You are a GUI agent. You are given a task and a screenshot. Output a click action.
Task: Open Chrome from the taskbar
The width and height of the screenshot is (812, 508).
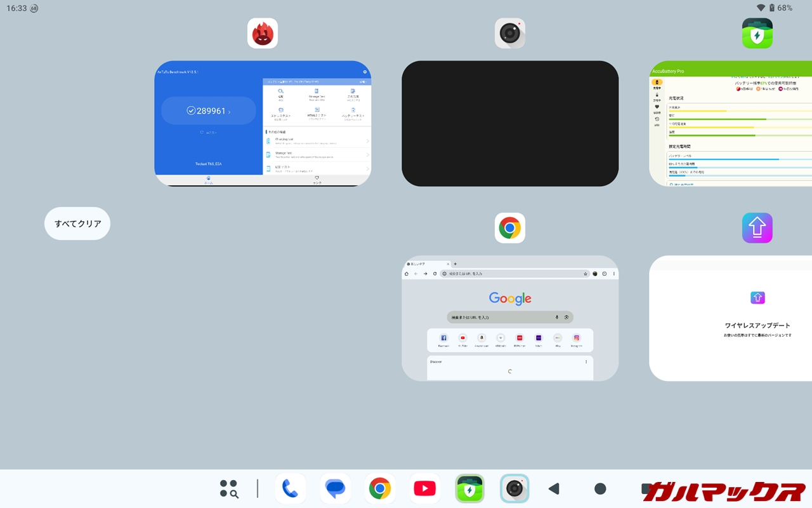(379, 488)
